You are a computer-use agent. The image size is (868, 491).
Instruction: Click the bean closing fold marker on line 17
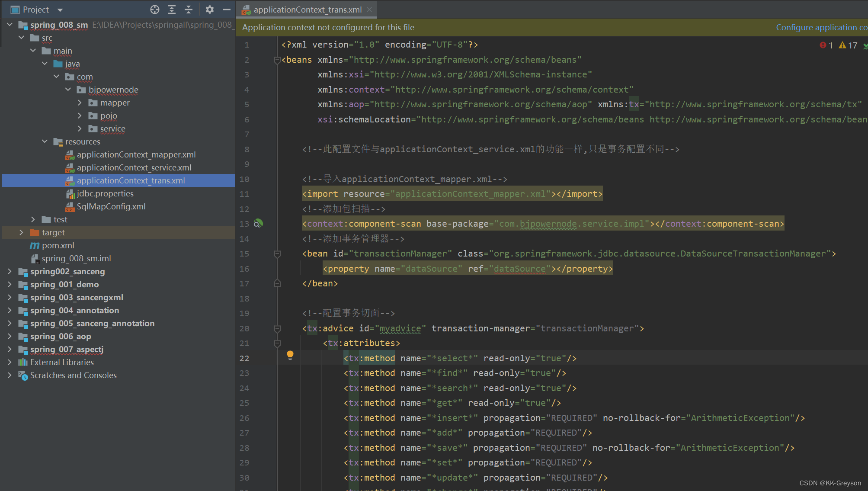point(277,284)
